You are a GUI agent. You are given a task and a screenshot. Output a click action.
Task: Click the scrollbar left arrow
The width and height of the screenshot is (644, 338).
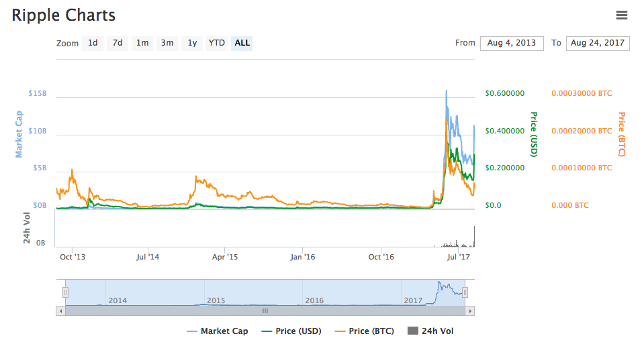point(61,311)
